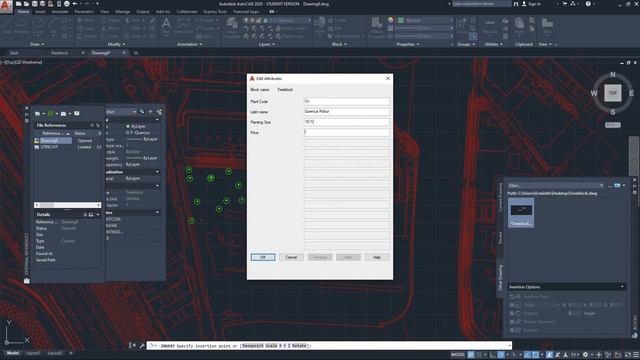Click Attach DWG icon in External References palette
The width and height of the screenshot is (640, 360).
click(x=37, y=113)
